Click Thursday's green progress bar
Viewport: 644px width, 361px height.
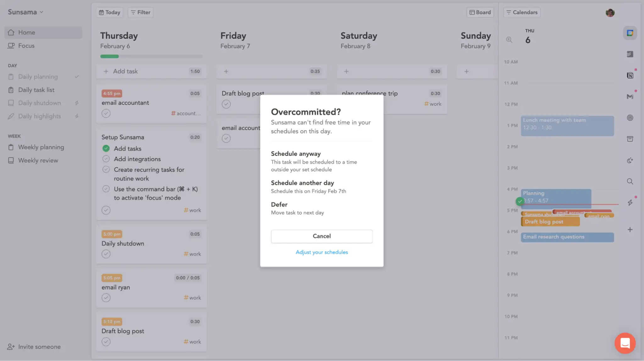pos(110,56)
